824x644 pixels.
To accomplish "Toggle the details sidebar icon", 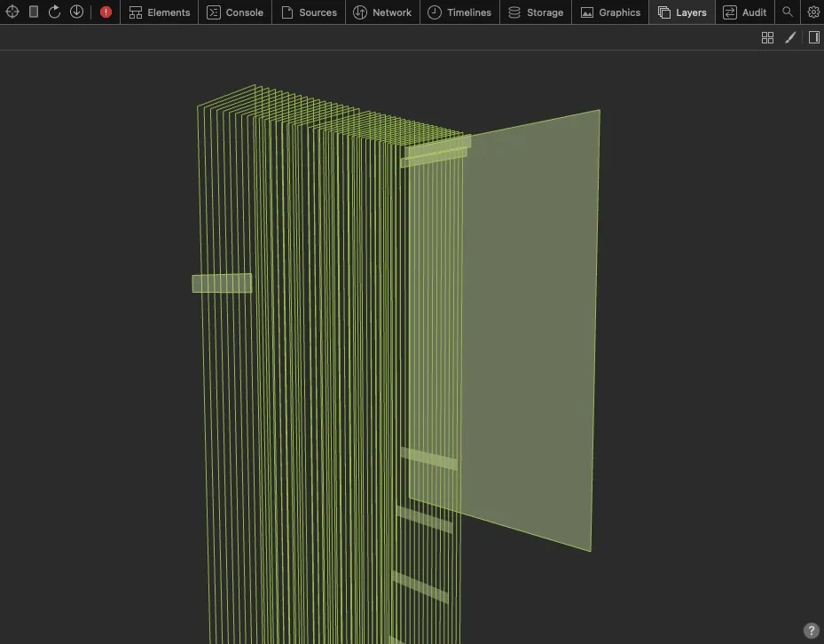I will click(x=814, y=37).
